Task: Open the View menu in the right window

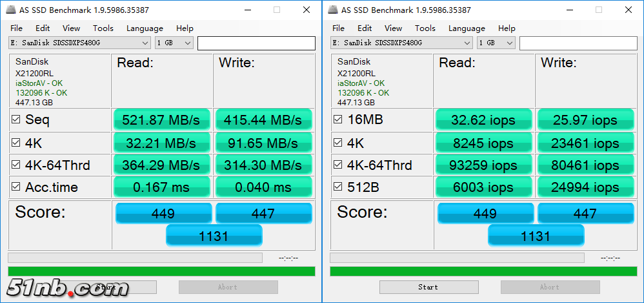Action: point(393,28)
